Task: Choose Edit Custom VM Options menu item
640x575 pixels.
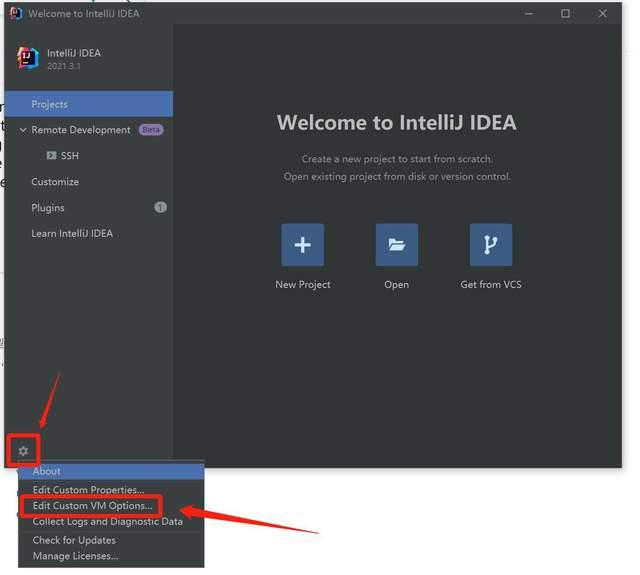Action: point(92,506)
